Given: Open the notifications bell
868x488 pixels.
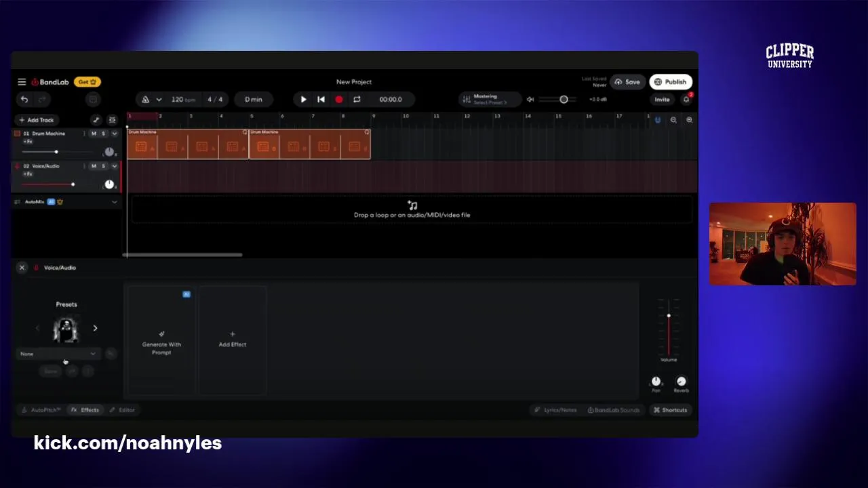Looking at the screenshot, I should (686, 100).
